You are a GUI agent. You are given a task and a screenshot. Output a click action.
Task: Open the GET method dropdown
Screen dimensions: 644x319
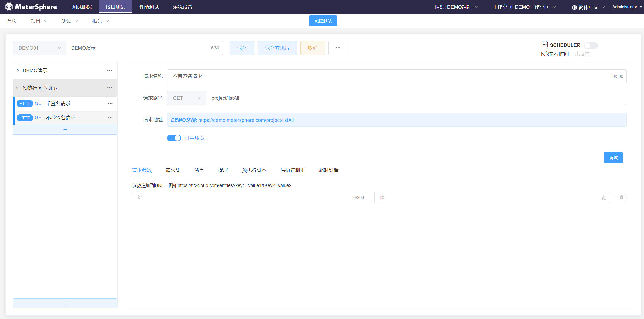(187, 98)
